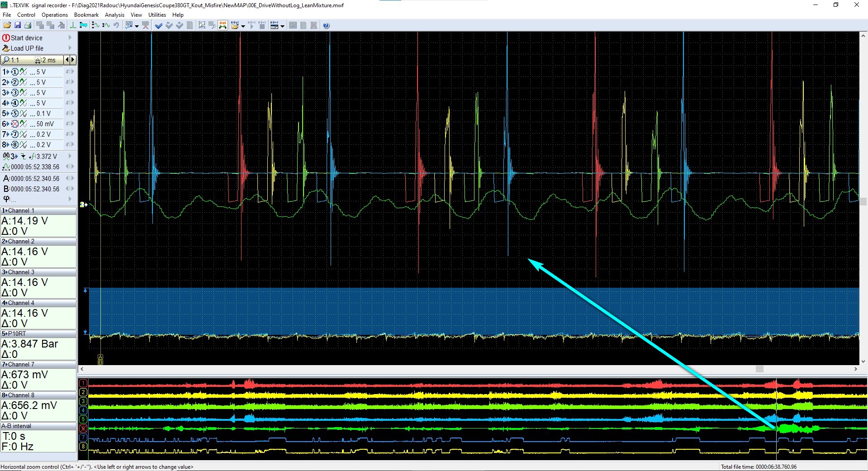Toggle the red channel 1 overview box
Image resolution: width=868 pixels, height=471 pixels.
(83, 383)
